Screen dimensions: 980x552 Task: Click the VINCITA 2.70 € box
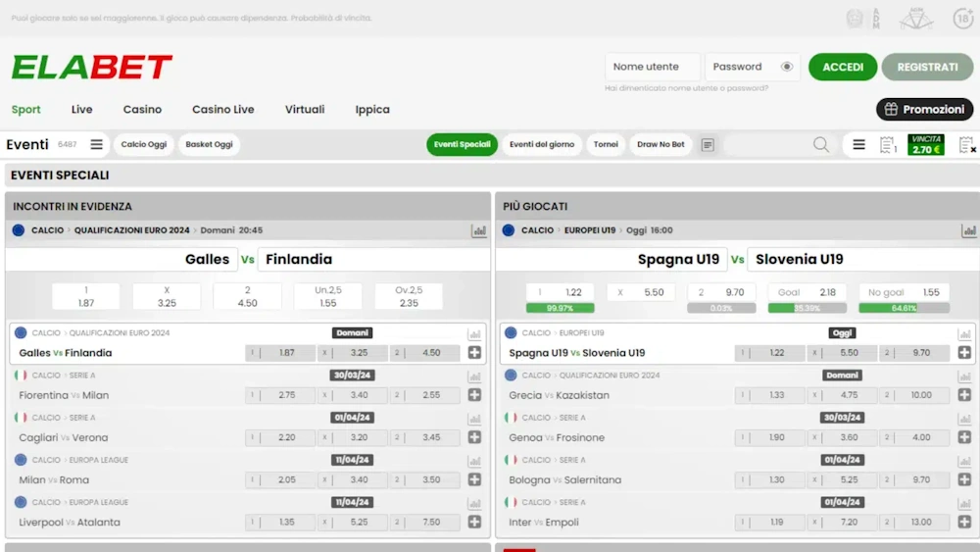926,145
